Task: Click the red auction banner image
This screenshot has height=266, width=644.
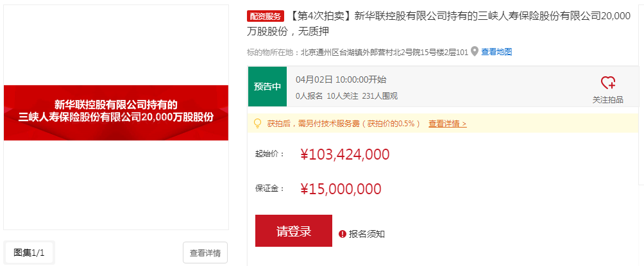Action: pos(116,113)
